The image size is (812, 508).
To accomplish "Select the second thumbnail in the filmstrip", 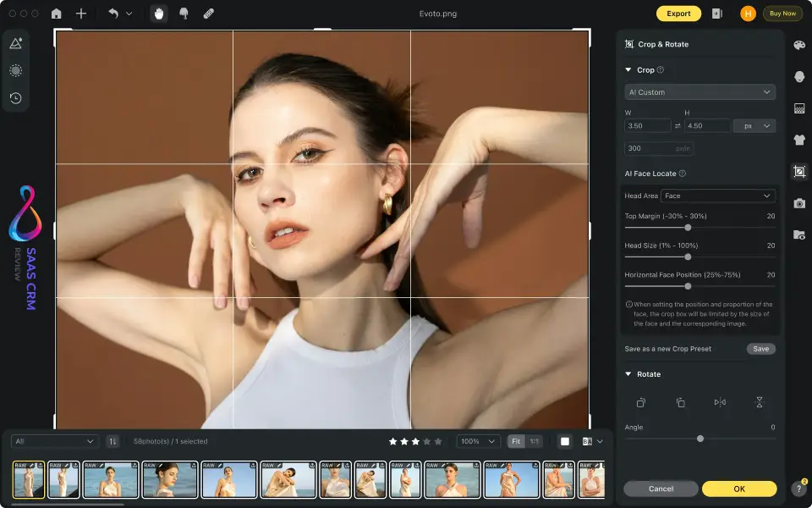I will 64,479.
